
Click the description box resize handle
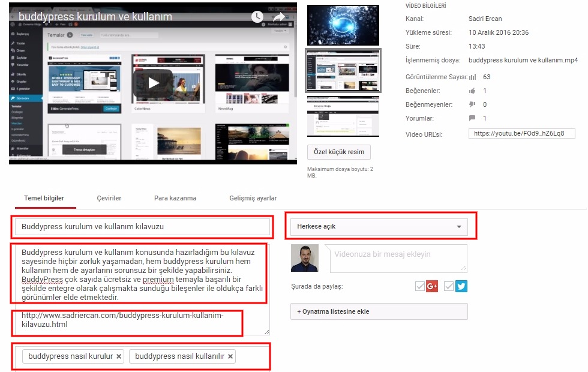tap(266, 332)
